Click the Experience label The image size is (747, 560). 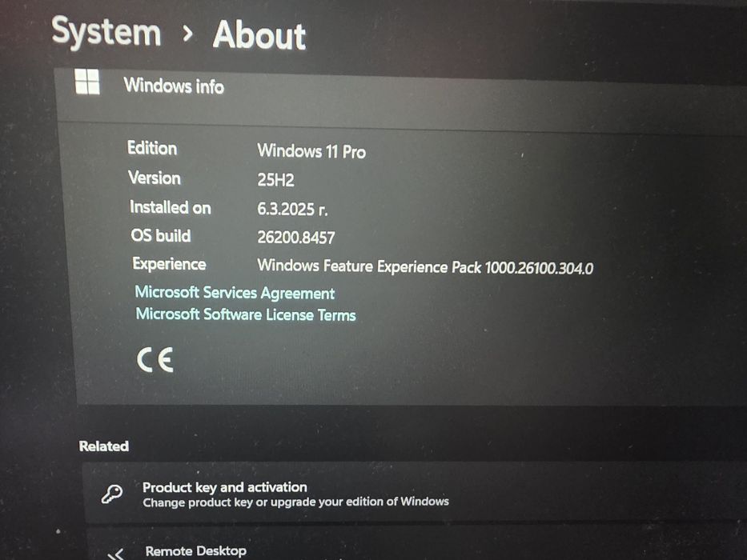pos(170,264)
